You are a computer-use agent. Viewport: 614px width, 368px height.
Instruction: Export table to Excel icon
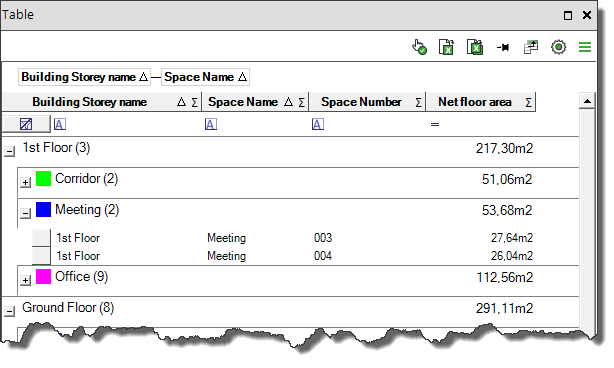click(446, 47)
